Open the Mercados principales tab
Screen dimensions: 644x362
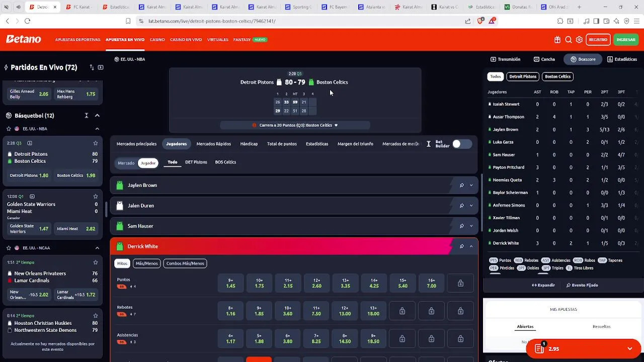tap(136, 144)
